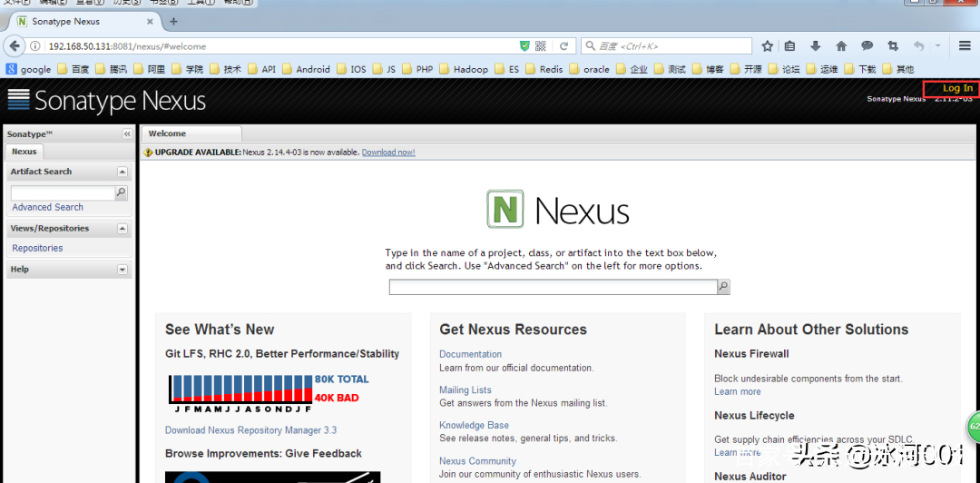Click the Download now! upgrade link
This screenshot has height=483, width=980.
click(388, 152)
